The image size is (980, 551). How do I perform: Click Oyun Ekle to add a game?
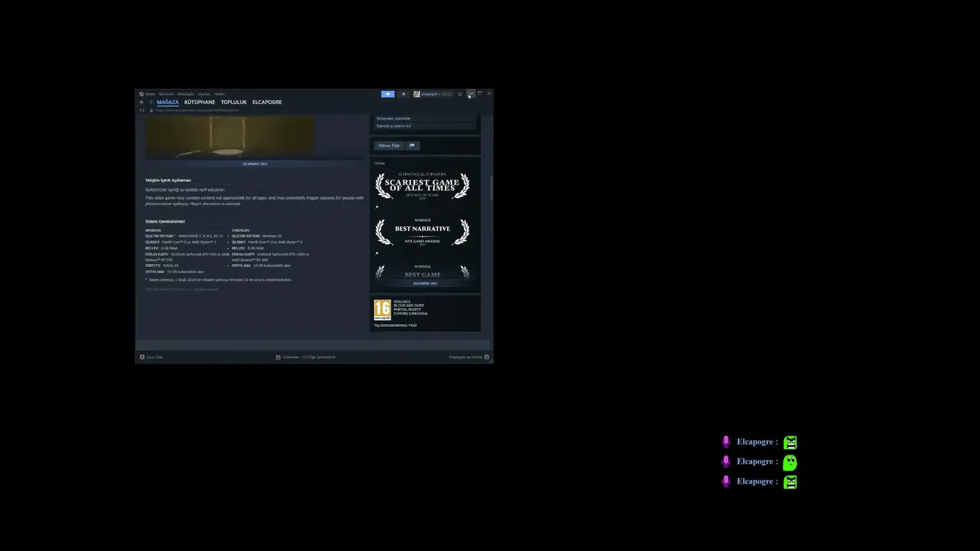[152, 357]
